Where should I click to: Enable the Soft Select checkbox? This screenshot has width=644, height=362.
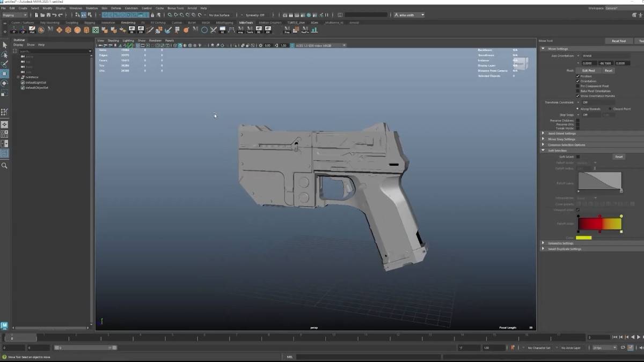click(x=577, y=157)
